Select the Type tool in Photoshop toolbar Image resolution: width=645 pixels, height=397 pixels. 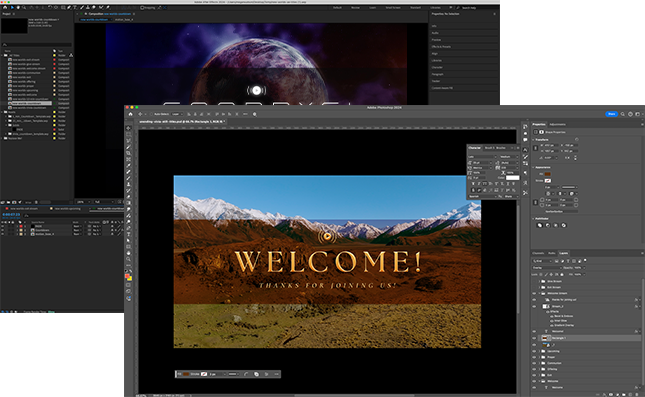click(x=128, y=234)
